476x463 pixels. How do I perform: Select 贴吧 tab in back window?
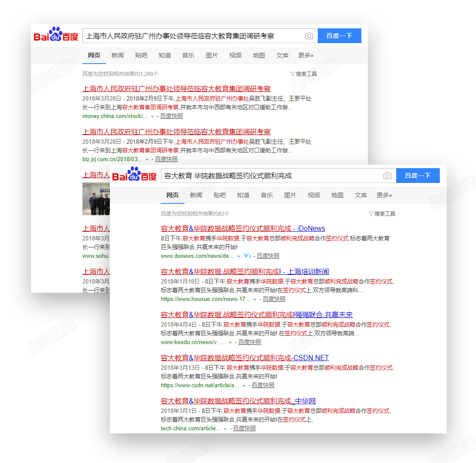[141, 55]
